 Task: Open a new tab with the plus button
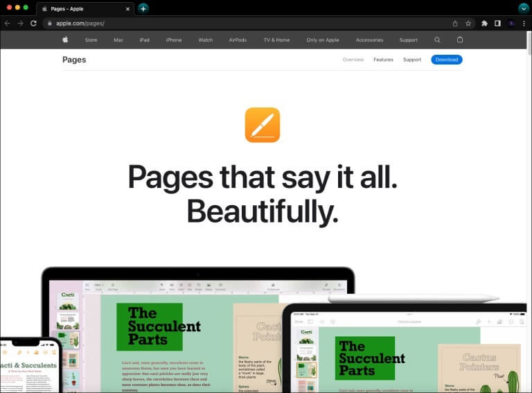[x=143, y=9]
